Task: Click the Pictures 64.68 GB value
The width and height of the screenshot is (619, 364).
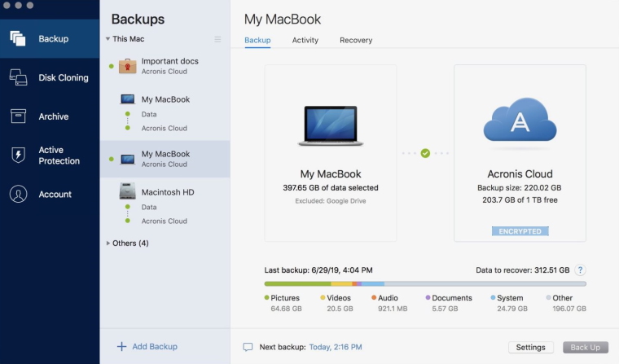Action: [286, 309]
